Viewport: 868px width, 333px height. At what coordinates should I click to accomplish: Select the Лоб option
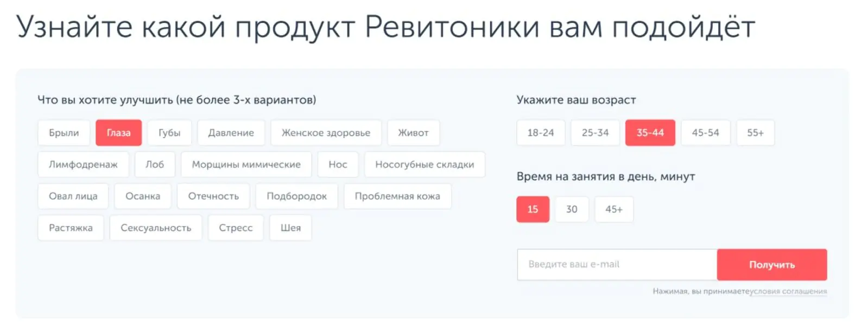click(x=155, y=164)
